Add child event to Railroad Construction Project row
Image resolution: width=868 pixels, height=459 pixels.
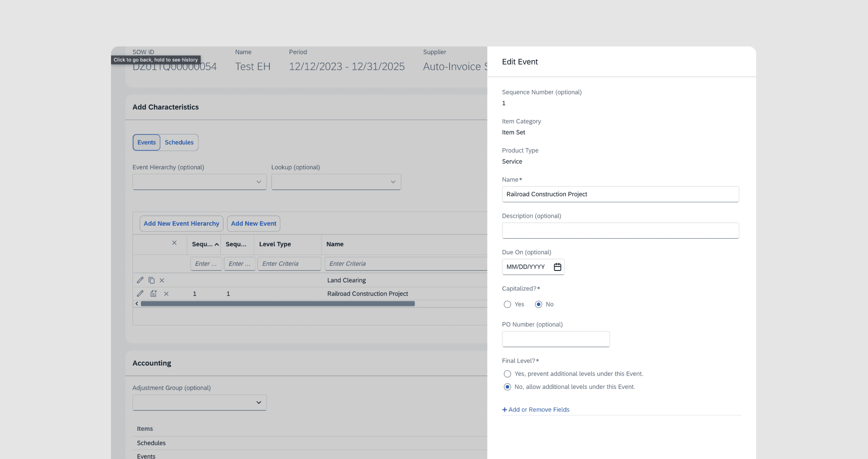(x=154, y=294)
